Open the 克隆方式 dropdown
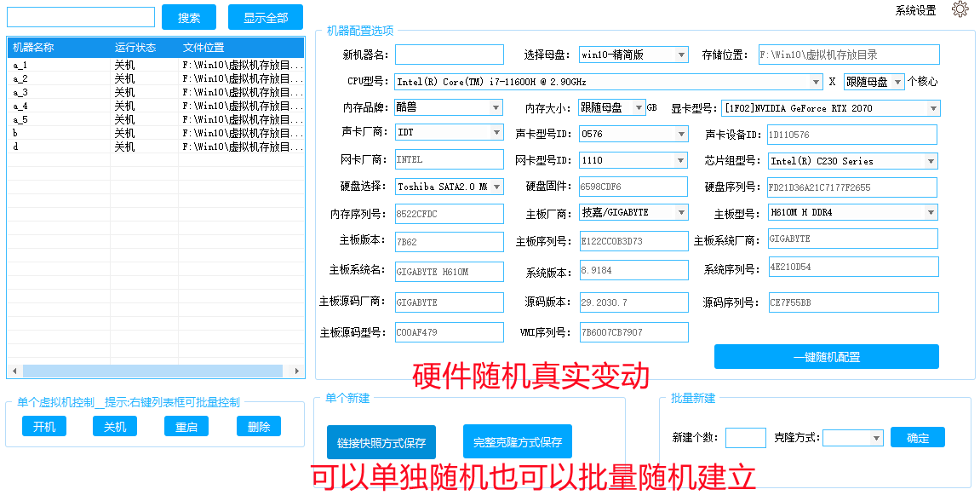The width and height of the screenshot is (980, 495). [x=876, y=438]
